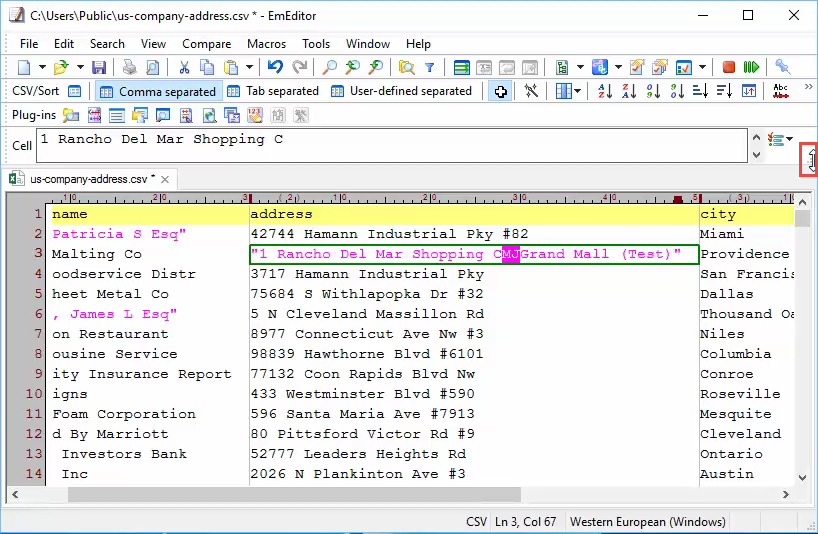Switch to User-defined separated mode

point(401,91)
